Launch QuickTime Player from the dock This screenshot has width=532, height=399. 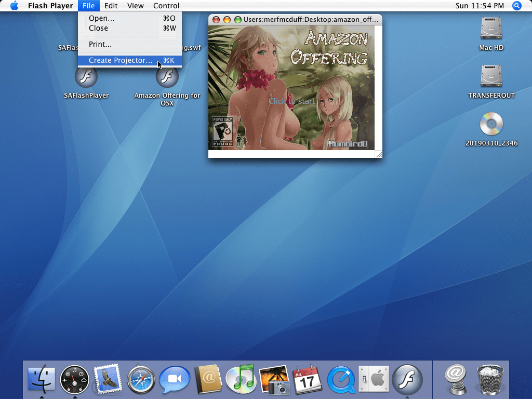tap(341, 379)
